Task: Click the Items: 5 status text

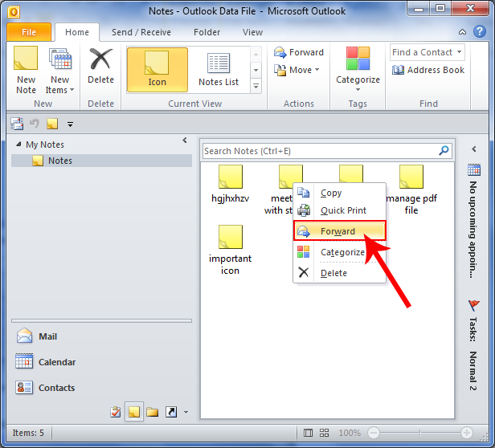Action: (x=28, y=433)
